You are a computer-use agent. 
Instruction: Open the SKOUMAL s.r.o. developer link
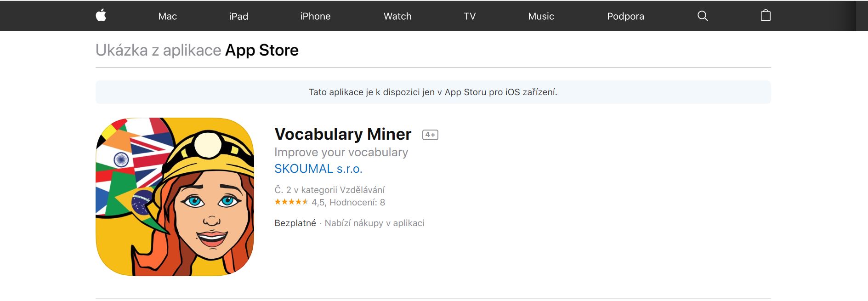tap(318, 169)
